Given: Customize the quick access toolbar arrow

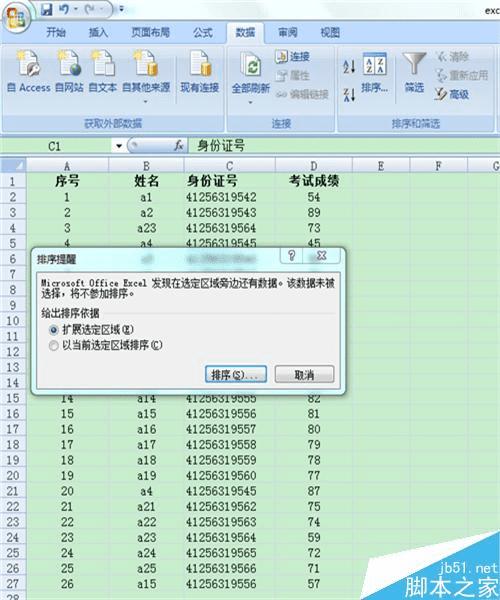Looking at the screenshot, I should 121,9.
